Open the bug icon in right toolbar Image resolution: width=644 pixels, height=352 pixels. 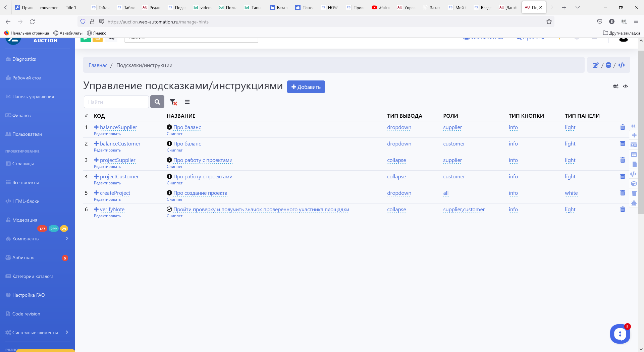tap(634, 203)
